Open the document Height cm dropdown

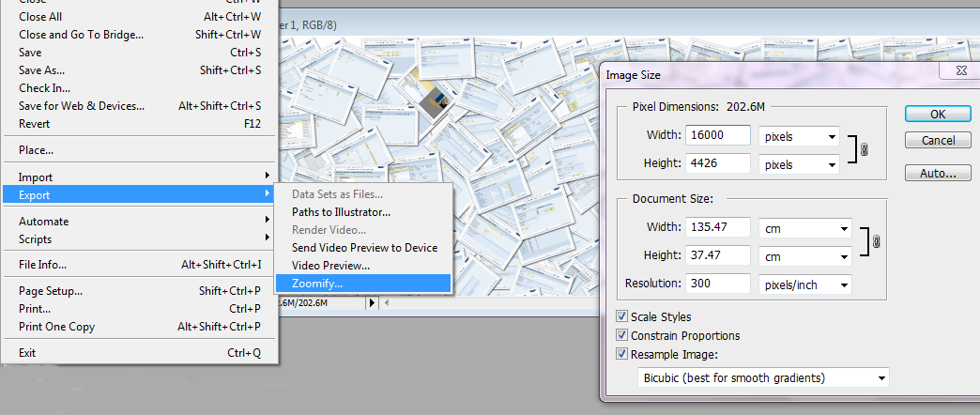[805, 255]
